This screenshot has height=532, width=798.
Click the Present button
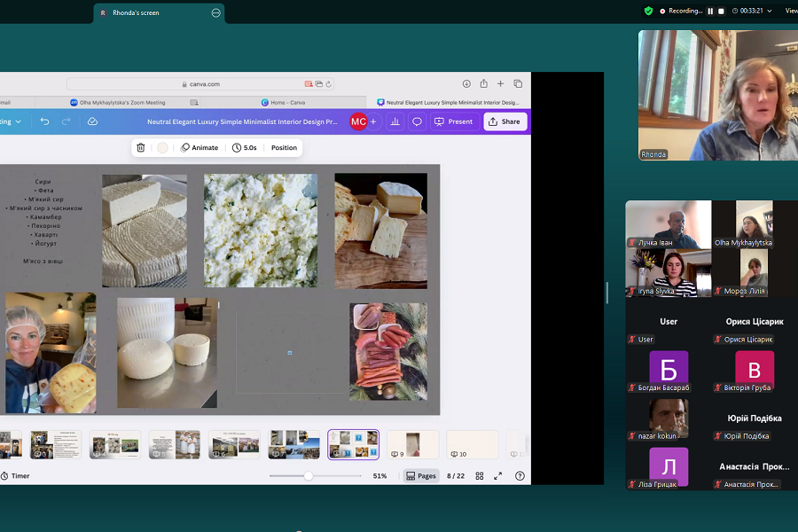pos(454,121)
